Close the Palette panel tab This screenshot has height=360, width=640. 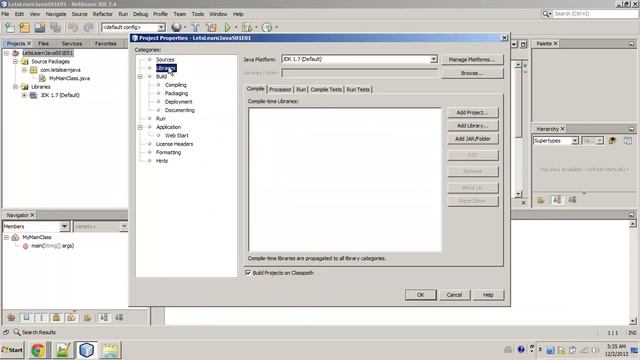[556, 43]
